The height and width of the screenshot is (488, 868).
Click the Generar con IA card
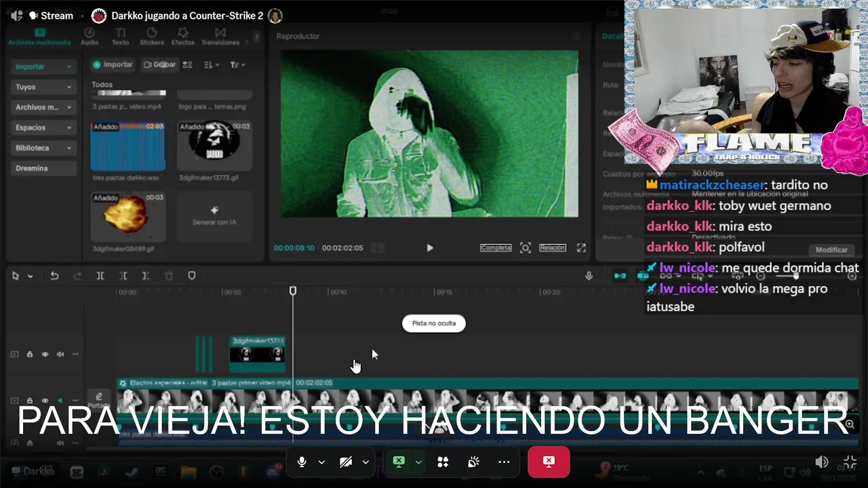(214, 217)
